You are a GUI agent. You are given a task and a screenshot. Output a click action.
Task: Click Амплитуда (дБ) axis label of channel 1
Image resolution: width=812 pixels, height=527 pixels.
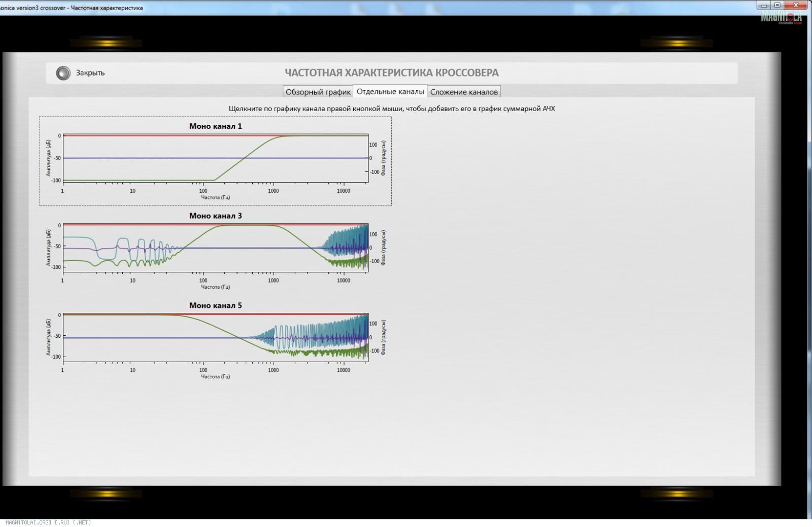point(49,158)
